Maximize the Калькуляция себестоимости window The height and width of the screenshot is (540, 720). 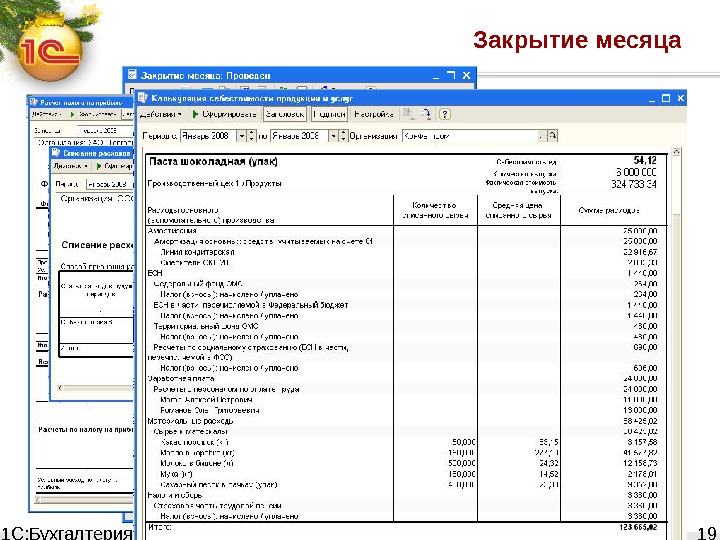[666, 98]
